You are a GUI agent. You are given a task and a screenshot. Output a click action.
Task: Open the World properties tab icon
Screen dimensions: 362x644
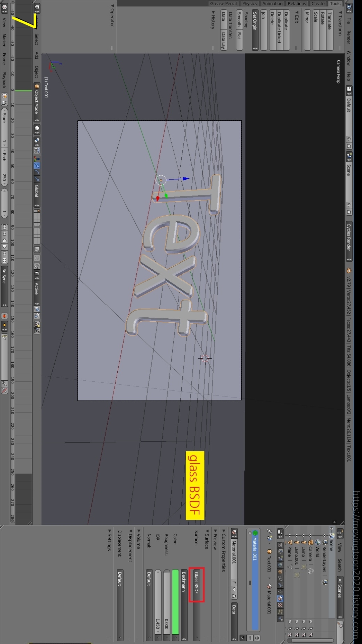280,565
